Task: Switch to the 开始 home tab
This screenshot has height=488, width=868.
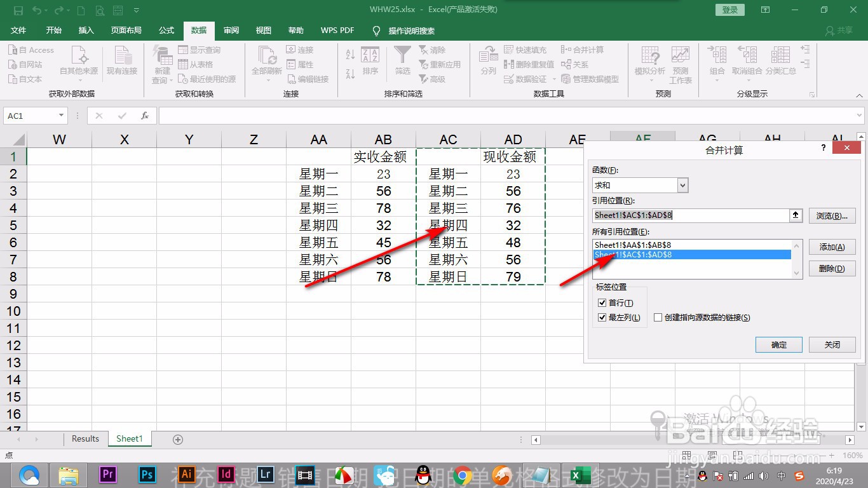Action: point(54,30)
